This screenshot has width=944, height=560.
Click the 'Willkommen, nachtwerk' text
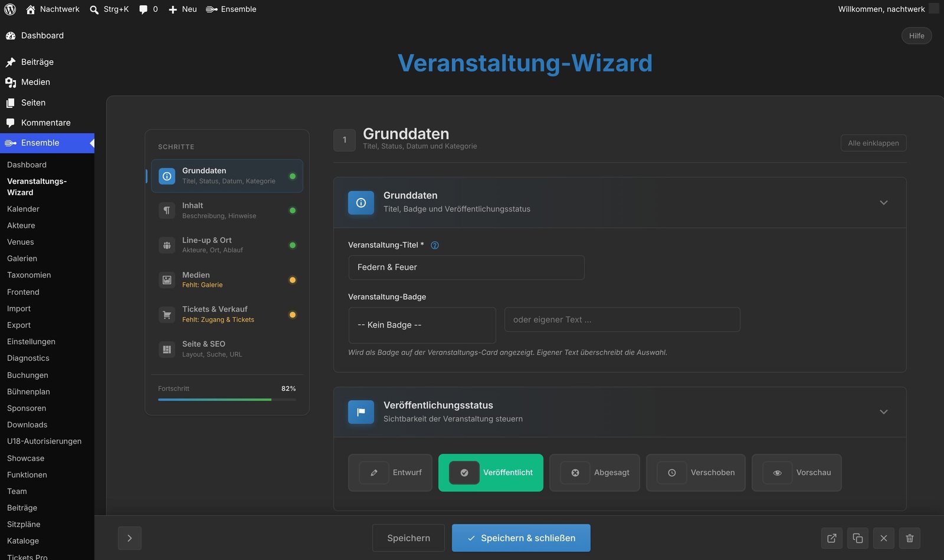point(881,9)
